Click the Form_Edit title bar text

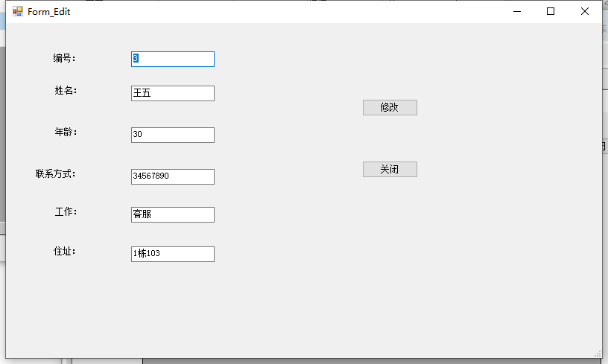point(49,12)
